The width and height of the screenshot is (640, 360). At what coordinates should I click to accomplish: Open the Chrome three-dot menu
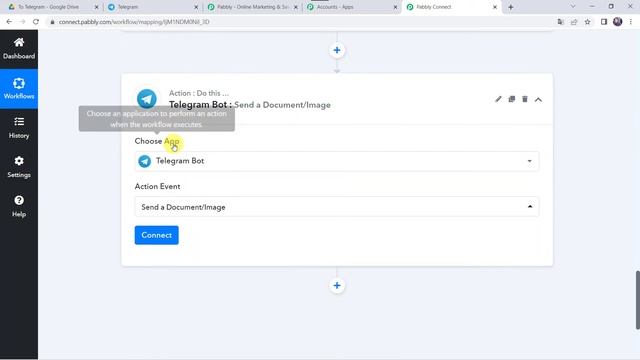click(x=631, y=22)
